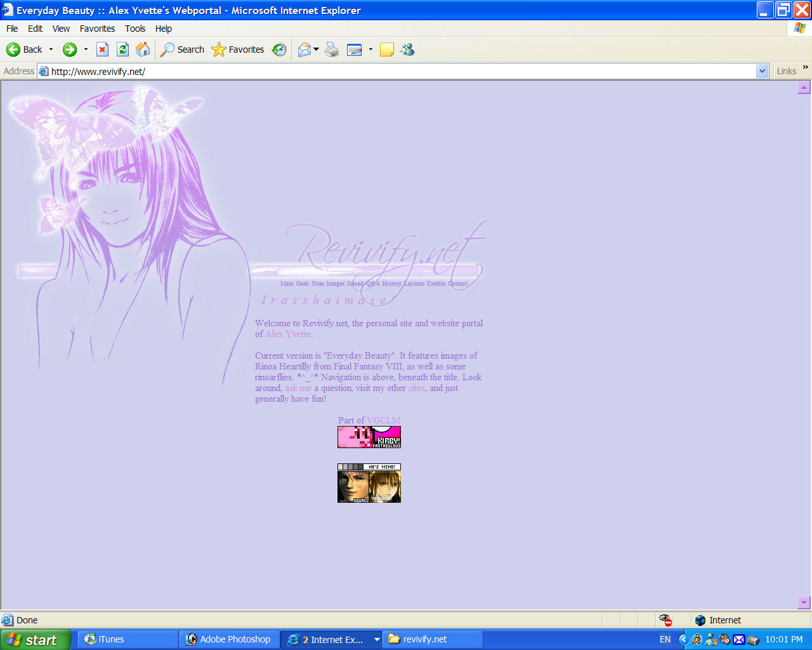Click the address bar URL field
This screenshot has width=812, height=650.
[403, 71]
